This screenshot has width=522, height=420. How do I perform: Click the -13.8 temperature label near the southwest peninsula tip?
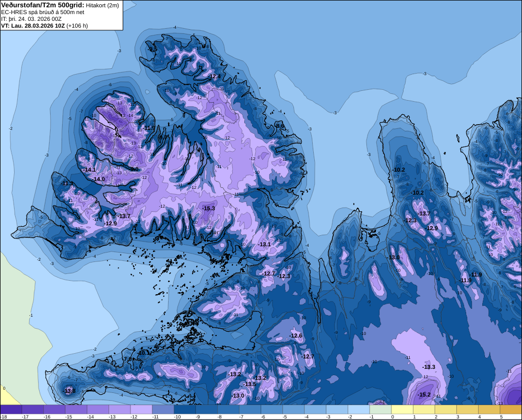coord(69,391)
